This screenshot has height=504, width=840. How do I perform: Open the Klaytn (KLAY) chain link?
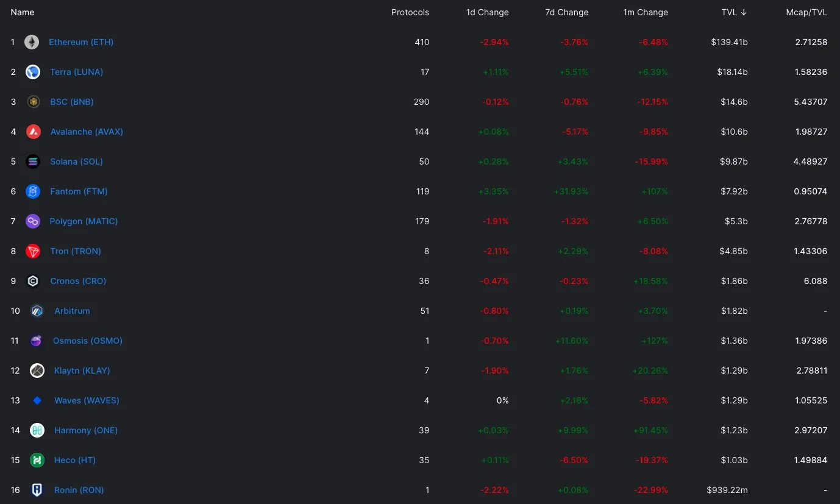[82, 371]
